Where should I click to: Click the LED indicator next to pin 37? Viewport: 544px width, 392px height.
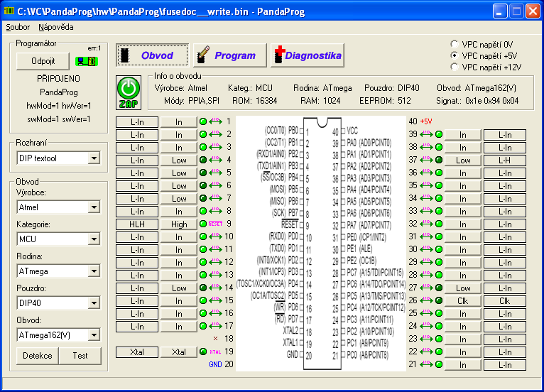click(438, 160)
